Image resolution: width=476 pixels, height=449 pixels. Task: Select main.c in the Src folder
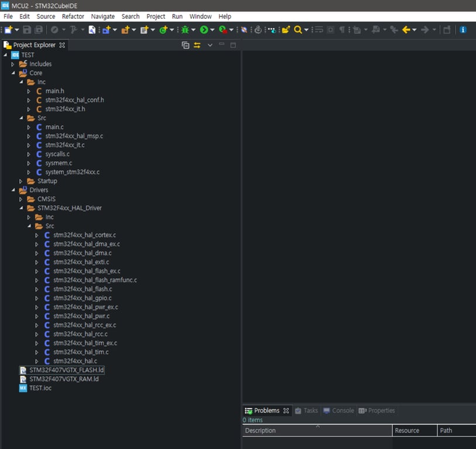pos(54,127)
